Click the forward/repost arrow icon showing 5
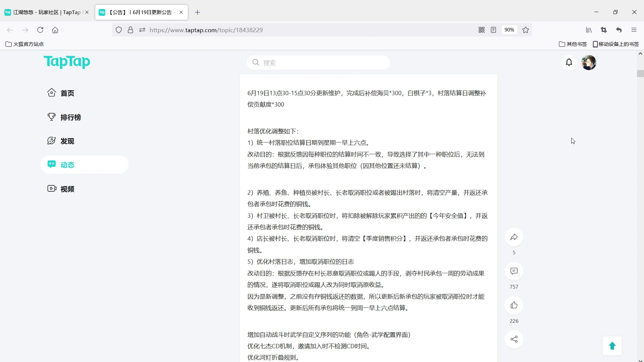644x362 pixels. click(514, 237)
